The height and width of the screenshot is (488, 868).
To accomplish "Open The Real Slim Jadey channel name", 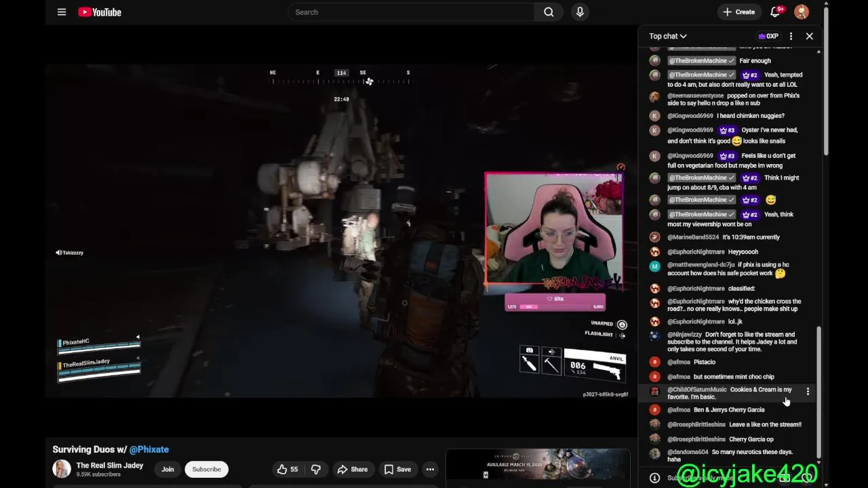I will click(110, 466).
